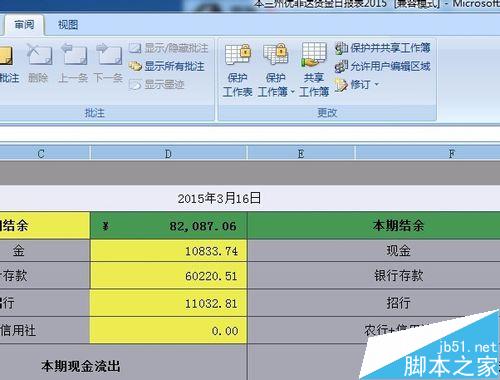Screen dimensions: 500x380
Task: Click the date cell 2015年3月16日
Action: tap(219, 198)
